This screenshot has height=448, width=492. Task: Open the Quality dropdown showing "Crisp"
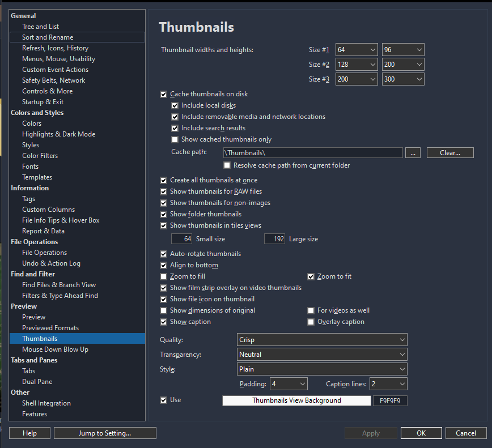click(321, 340)
